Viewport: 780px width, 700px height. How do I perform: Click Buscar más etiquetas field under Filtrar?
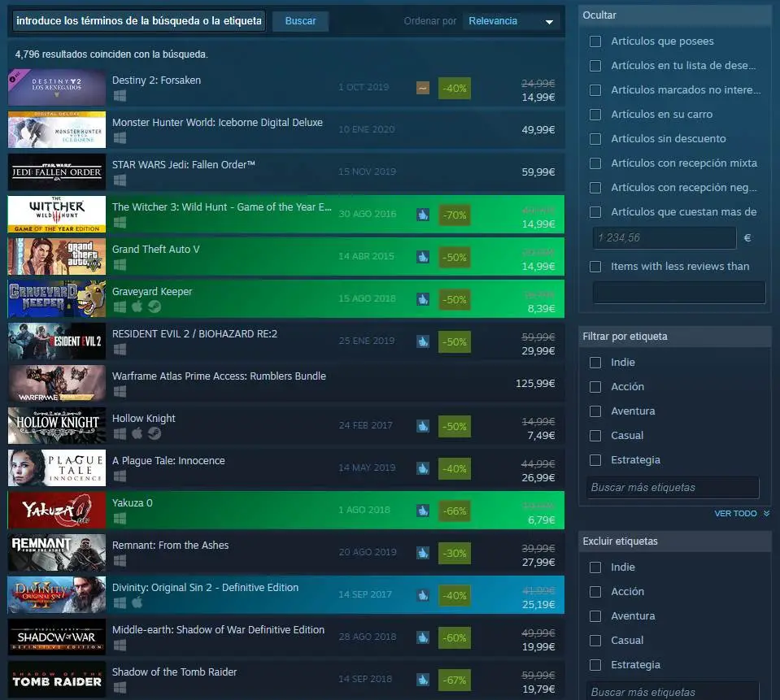673,488
